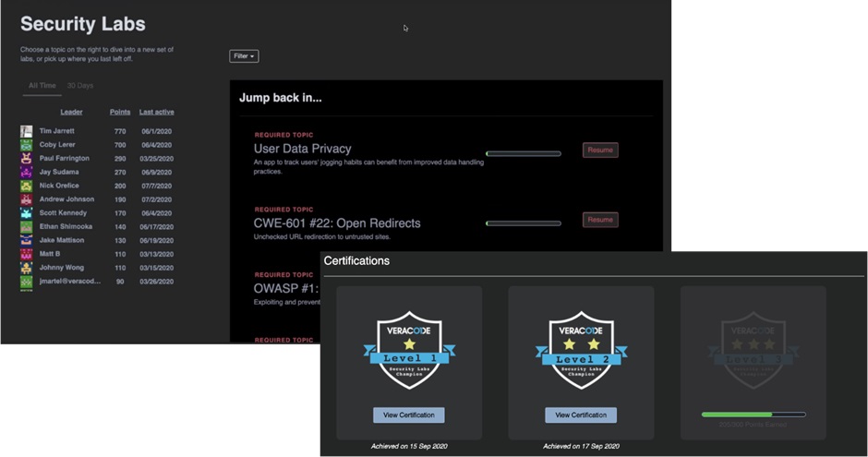Select leader name Johnny Wong

pyautogui.click(x=62, y=267)
